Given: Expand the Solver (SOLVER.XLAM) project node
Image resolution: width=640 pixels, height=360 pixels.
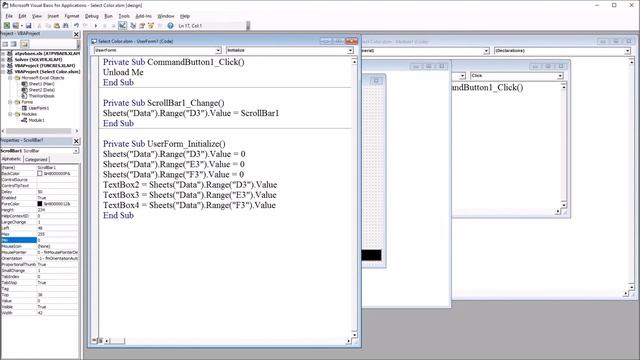Looking at the screenshot, I should tap(4, 60).
